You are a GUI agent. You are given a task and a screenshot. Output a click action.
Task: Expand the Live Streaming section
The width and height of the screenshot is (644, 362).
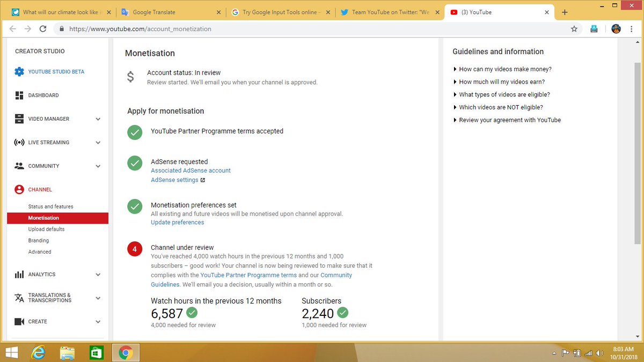click(x=98, y=143)
